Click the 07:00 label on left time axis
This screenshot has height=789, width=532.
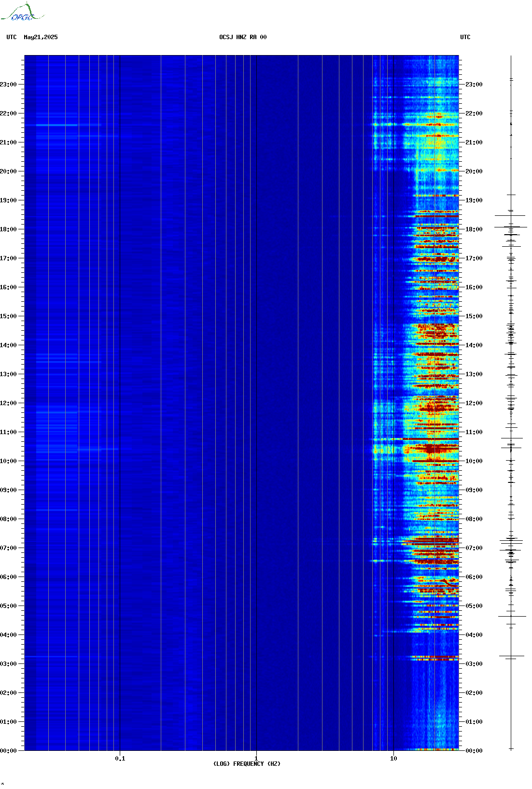8,548
